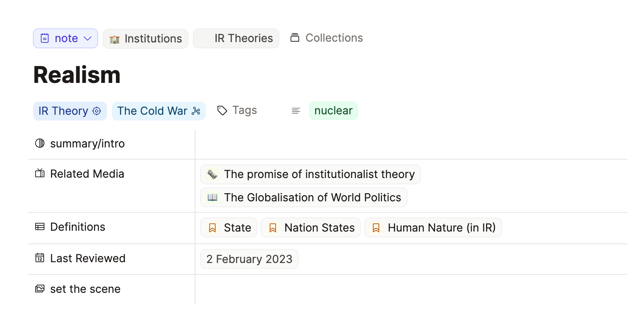Click the IR Theory target icon
Image resolution: width=644 pixels, height=321 pixels.
click(97, 111)
